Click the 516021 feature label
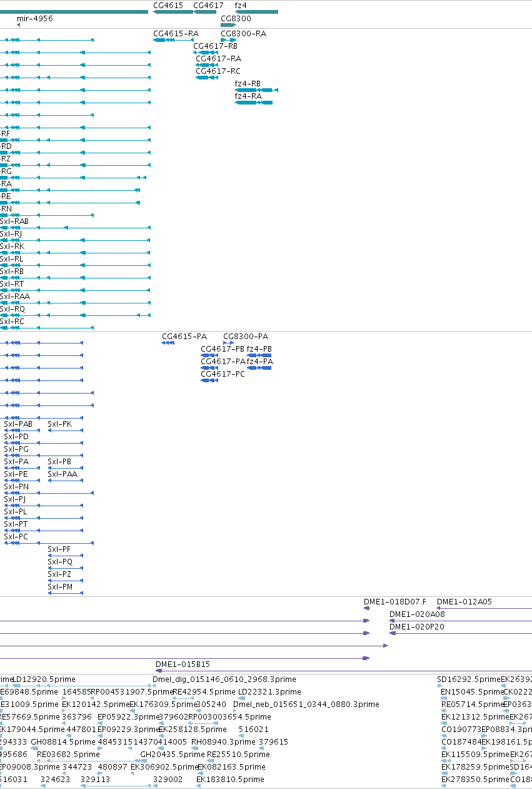Viewport: 532px width, 789px height. [x=254, y=729]
